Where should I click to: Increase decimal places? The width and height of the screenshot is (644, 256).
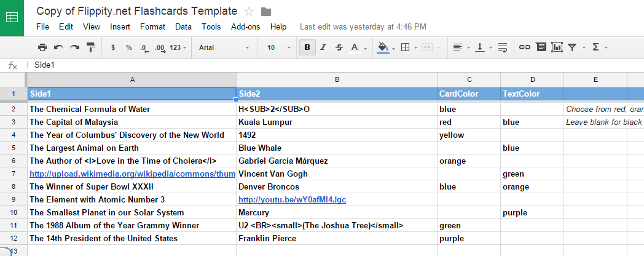[160, 48]
